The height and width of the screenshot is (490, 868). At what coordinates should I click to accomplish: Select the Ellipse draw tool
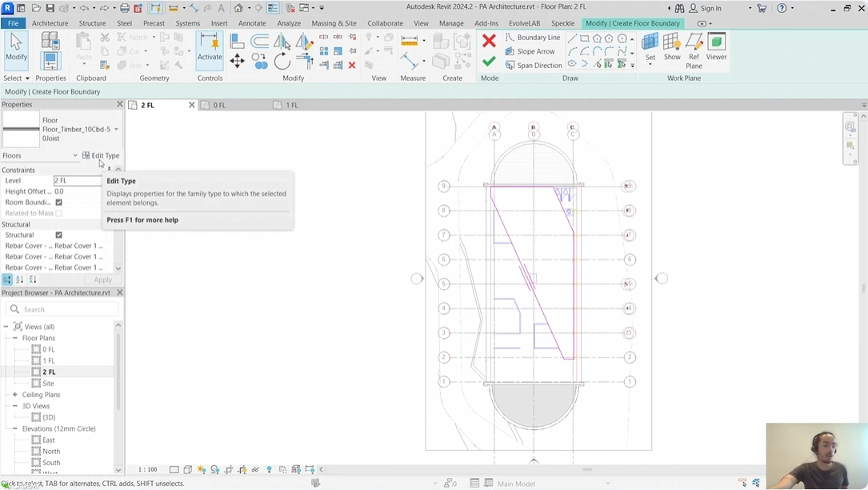(572, 64)
